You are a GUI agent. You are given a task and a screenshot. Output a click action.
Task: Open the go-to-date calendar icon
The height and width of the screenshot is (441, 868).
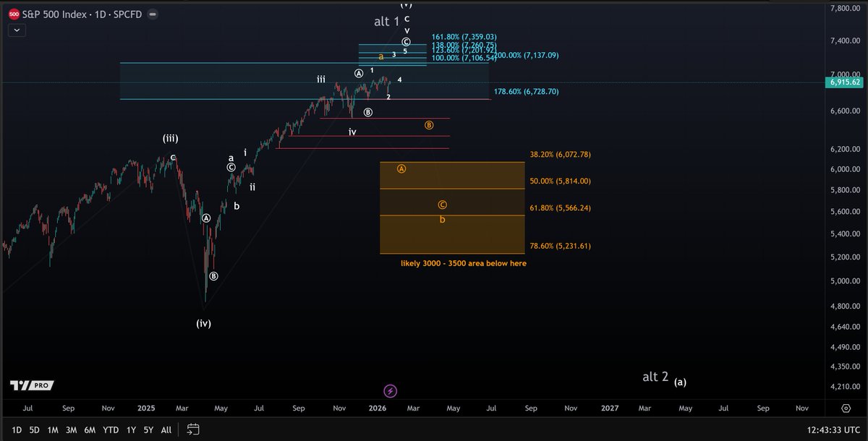tap(193, 429)
